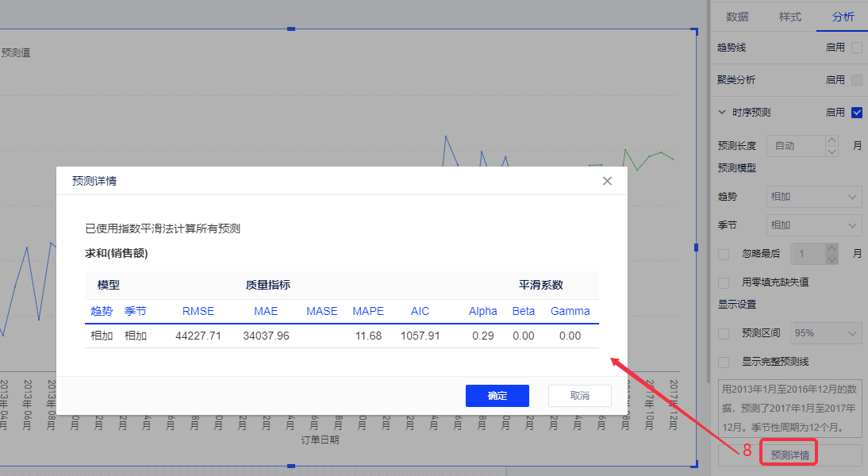Click the 取消 button
Image resolution: width=868 pixels, height=476 pixels.
coord(579,396)
